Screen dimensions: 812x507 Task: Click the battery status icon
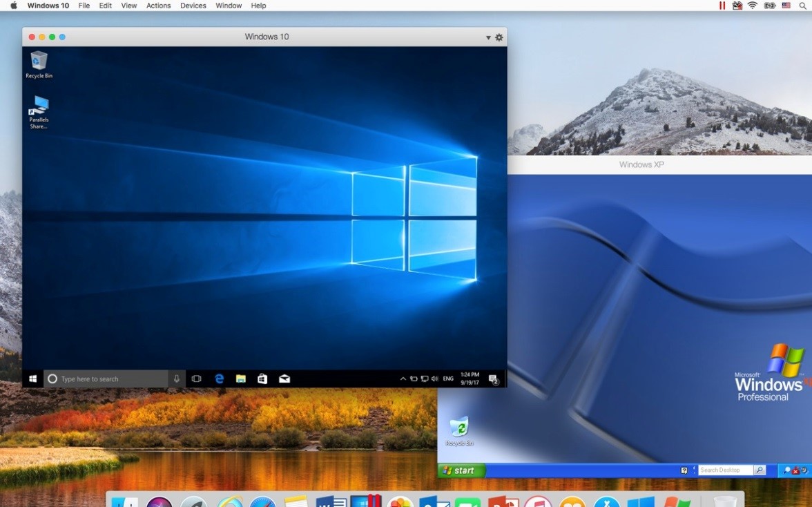[x=769, y=6]
